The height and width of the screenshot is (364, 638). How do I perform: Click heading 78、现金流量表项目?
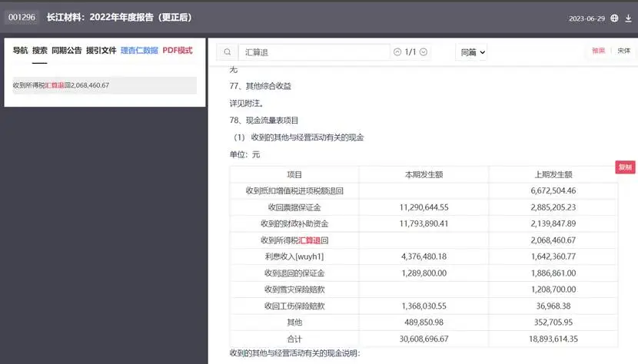[x=264, y=121]
